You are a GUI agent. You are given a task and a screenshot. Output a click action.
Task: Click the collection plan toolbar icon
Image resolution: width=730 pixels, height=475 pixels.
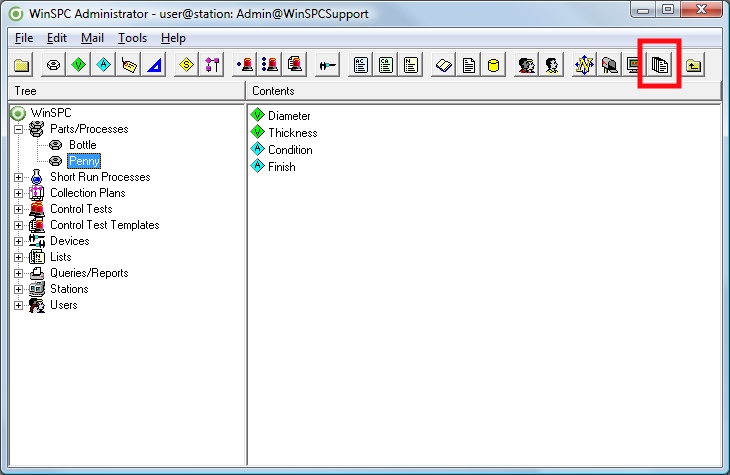tap(212, 65)
